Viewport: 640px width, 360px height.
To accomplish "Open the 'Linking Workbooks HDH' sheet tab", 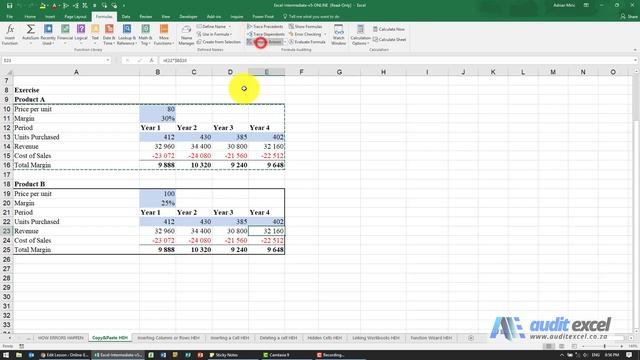I will 376,338.
